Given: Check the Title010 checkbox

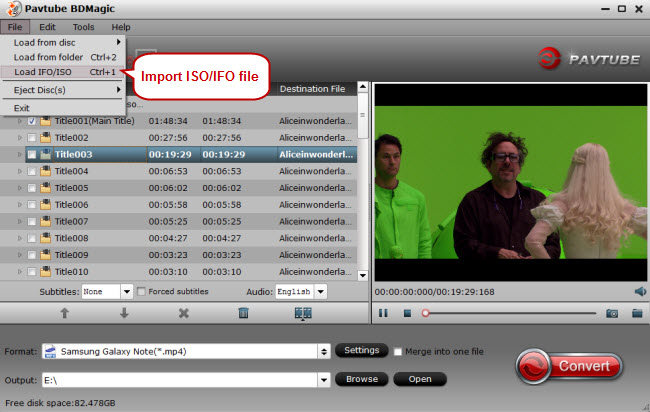Looking at the screenshot, I should 32,272.
